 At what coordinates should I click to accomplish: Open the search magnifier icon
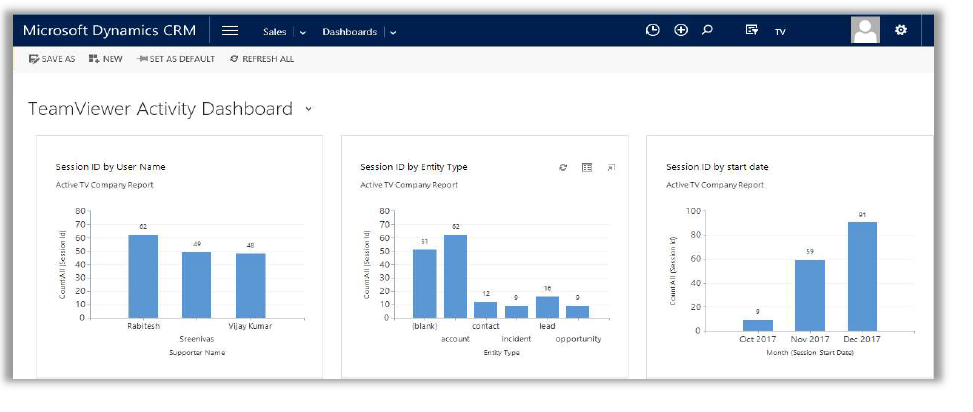pyautogui.click(x=707, y=31)
